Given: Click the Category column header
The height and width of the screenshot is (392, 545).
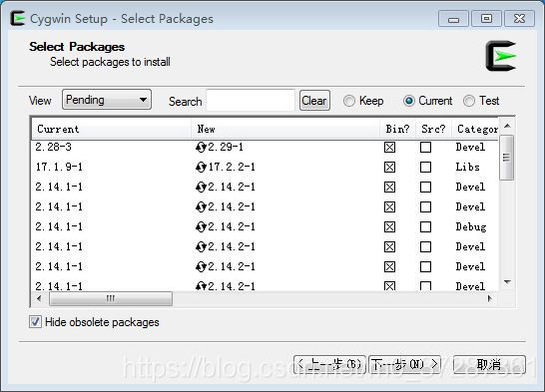Looking at the screenshot, I should [x=475, y=129].
